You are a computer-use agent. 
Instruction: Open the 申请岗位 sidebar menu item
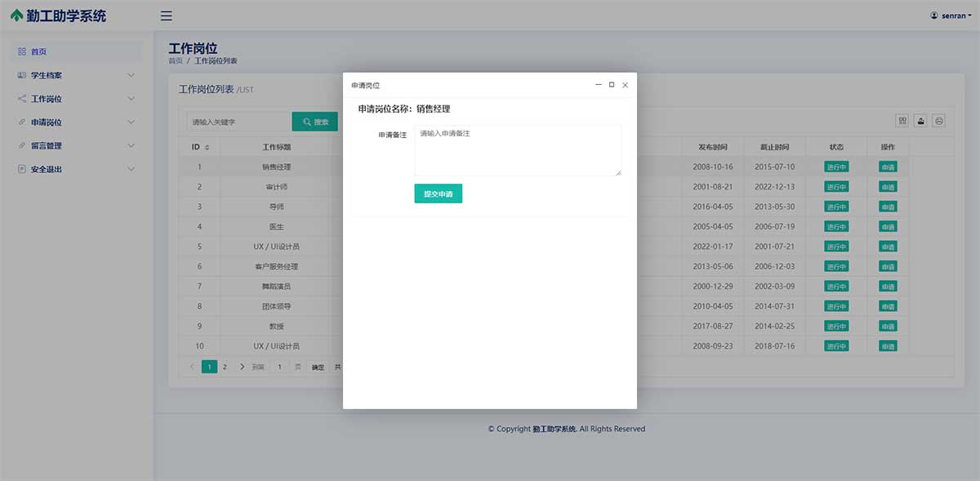point(46,122)
